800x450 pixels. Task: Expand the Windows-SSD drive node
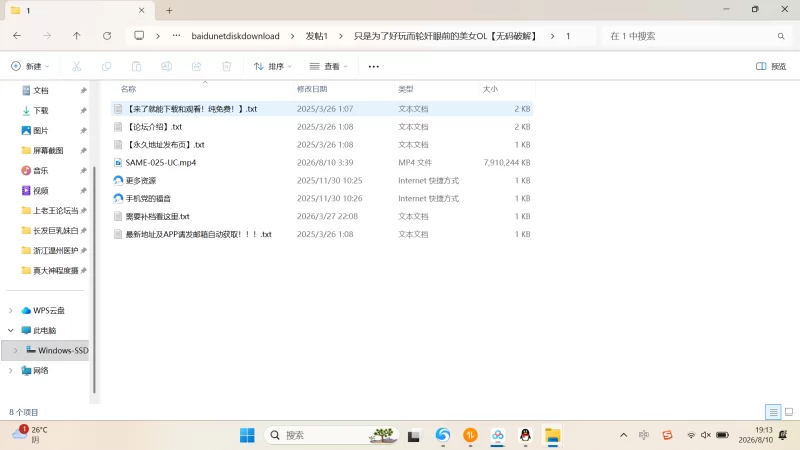16,350
